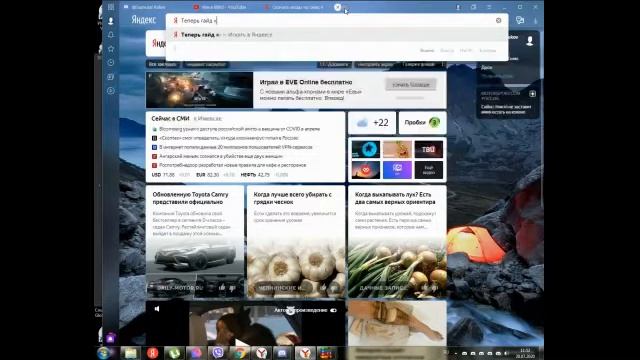Click the user avatar on Yandex page
Screen dimensions: 640x360
(529, 41)
